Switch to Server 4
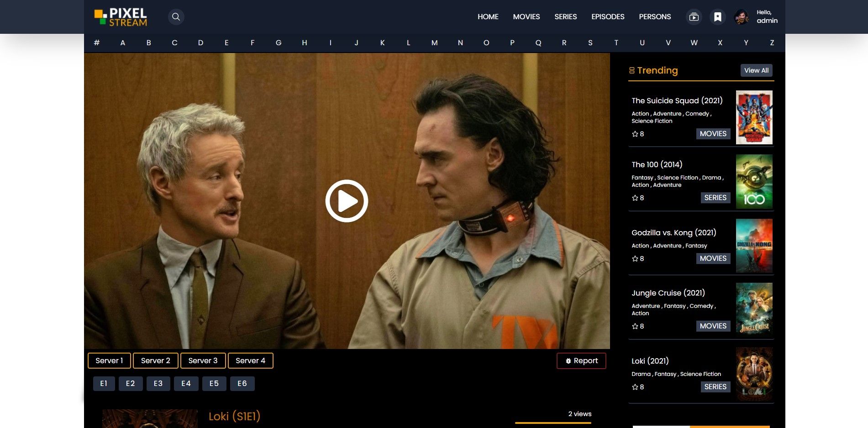 250,360
